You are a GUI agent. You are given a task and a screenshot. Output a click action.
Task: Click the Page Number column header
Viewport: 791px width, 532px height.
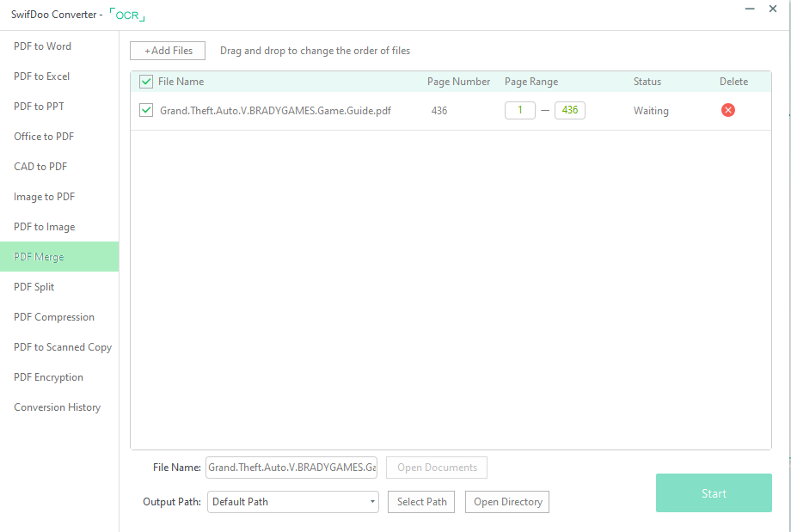[458, 82]
